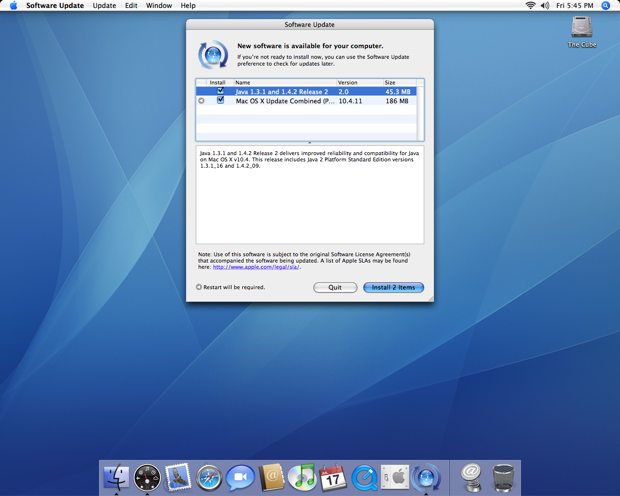Launch Mail from the dock
Image resolution: width=620 pixels, height=496 pixels.
[x=178, y=477]
